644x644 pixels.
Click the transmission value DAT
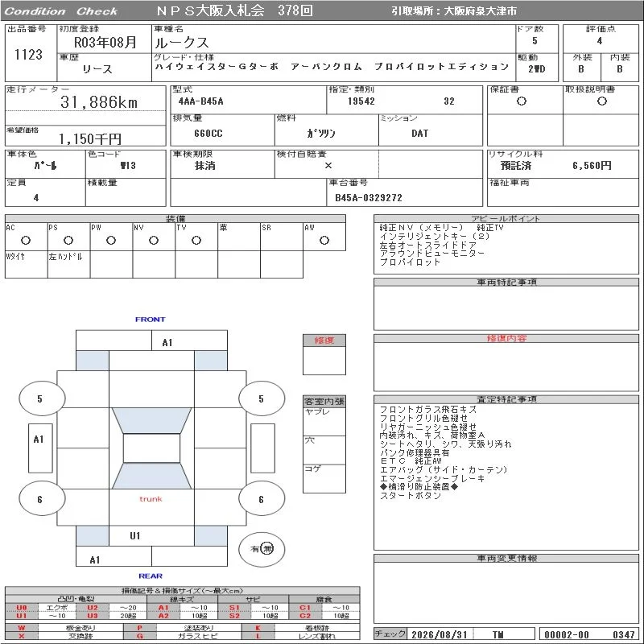pyautogui.click(x=419, y=134)
